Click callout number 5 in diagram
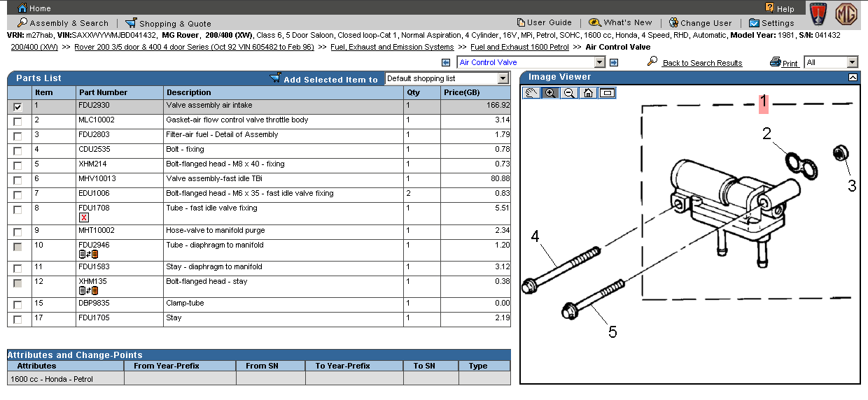The image size is (868, 400). click(612, 332)
